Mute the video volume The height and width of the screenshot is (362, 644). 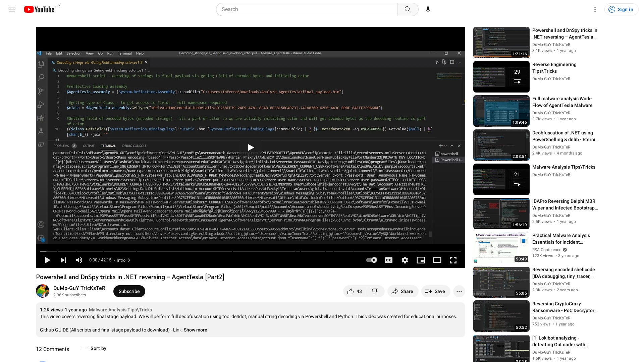click(x=79, y=260)
